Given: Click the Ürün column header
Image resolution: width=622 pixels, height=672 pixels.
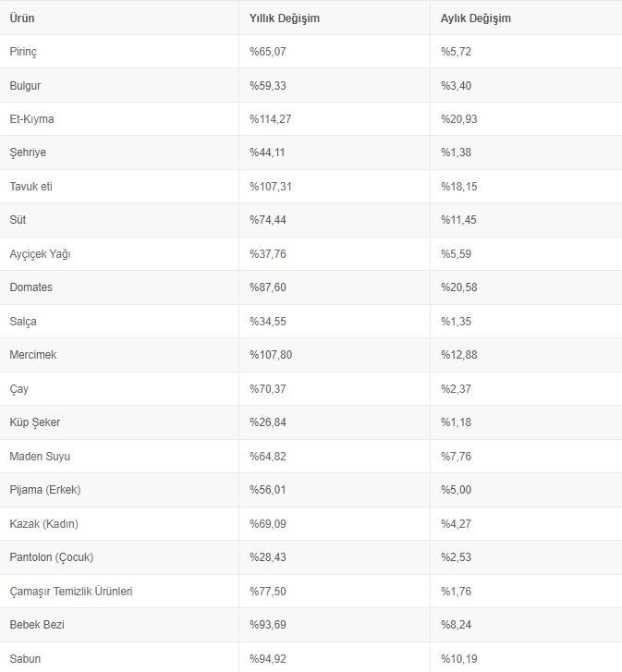Looking at the screenshot, I should pyautogui.click(x=22, y=18).
